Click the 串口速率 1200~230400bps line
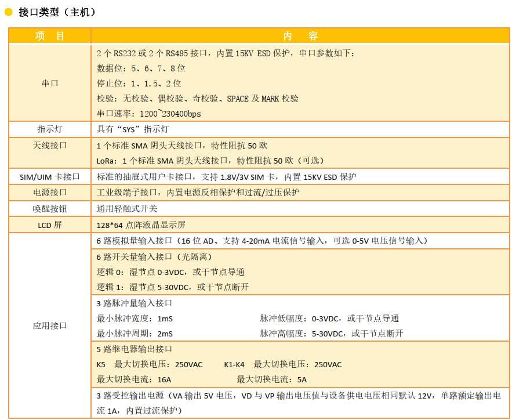Viewport: 512px width, 420px height. 148,114
